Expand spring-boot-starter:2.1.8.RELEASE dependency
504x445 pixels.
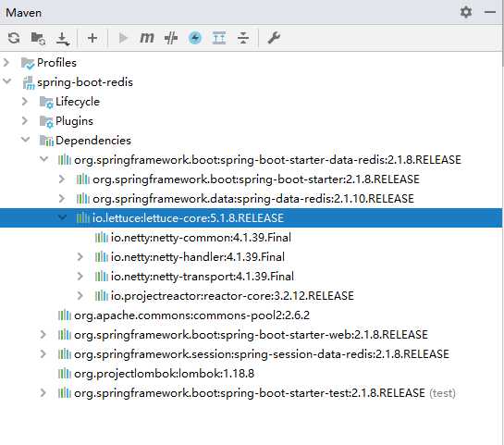(62, 179)
